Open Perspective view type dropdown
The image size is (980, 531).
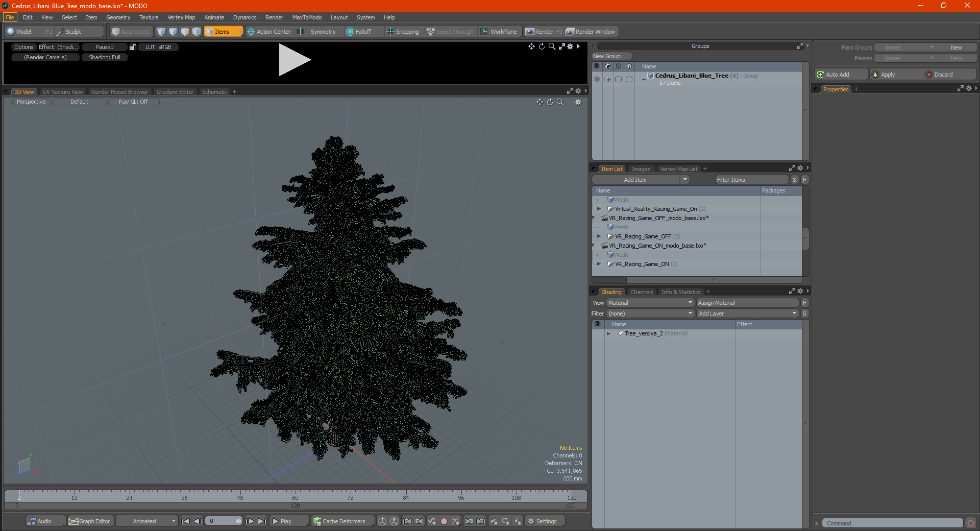[x=31, y=102]
